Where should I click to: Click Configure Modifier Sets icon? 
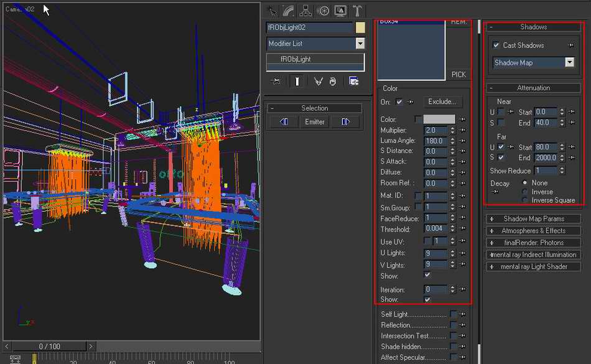pyautogui.click(x=353, y=81)
